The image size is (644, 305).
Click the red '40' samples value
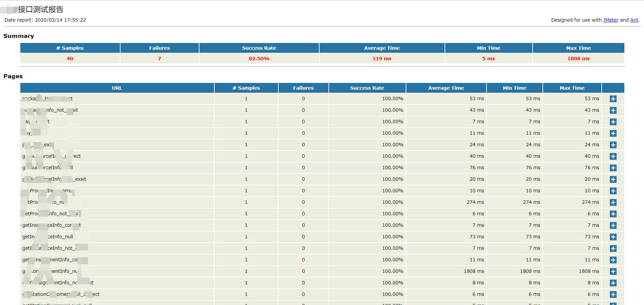coord(70,59)
